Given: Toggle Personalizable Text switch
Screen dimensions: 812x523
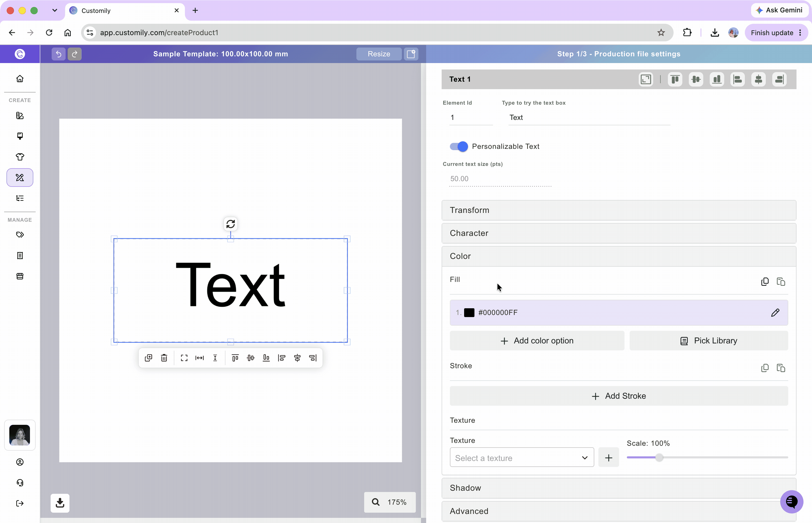Looking at the screenshot, I should (x=459, y=146).
